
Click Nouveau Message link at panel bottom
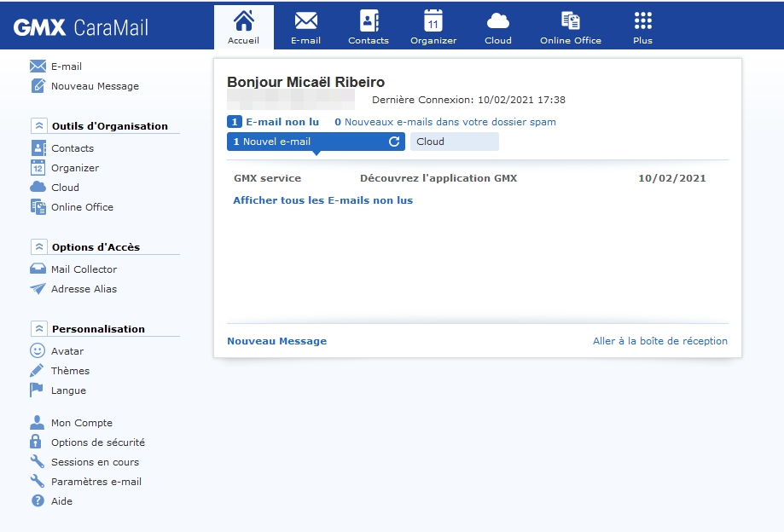277,341
